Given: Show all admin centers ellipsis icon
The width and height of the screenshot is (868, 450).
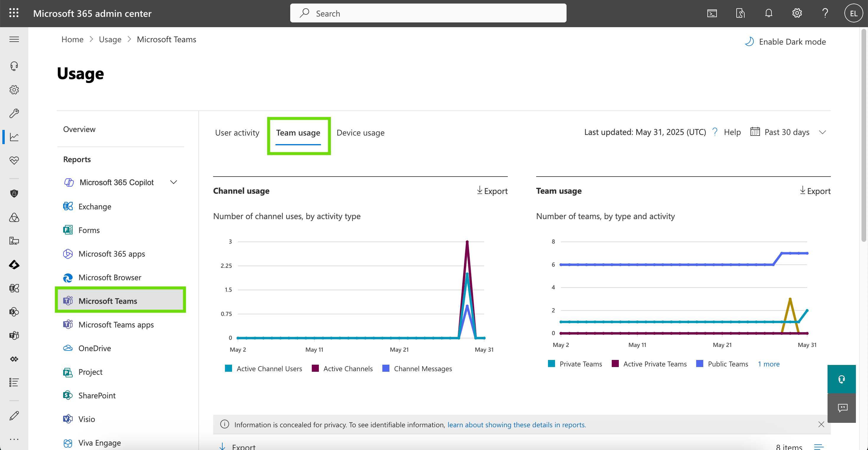Looking at the screenshot, I should point(14,439).
